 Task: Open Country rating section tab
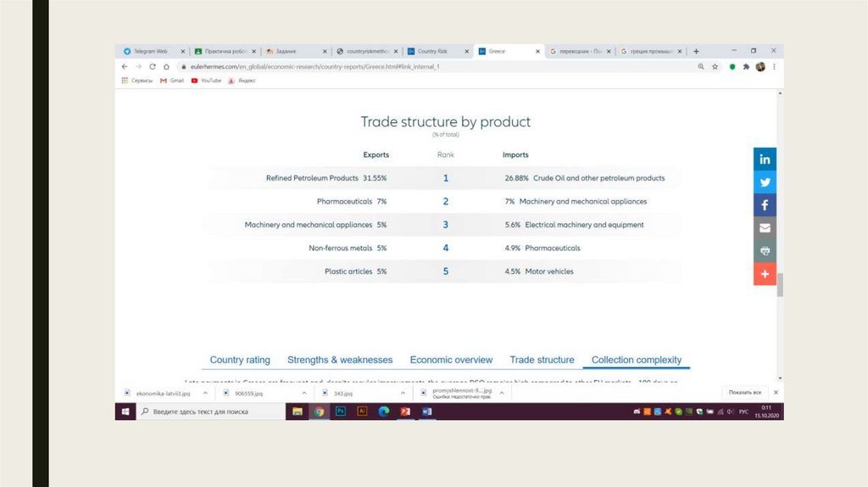pos(240,360)
